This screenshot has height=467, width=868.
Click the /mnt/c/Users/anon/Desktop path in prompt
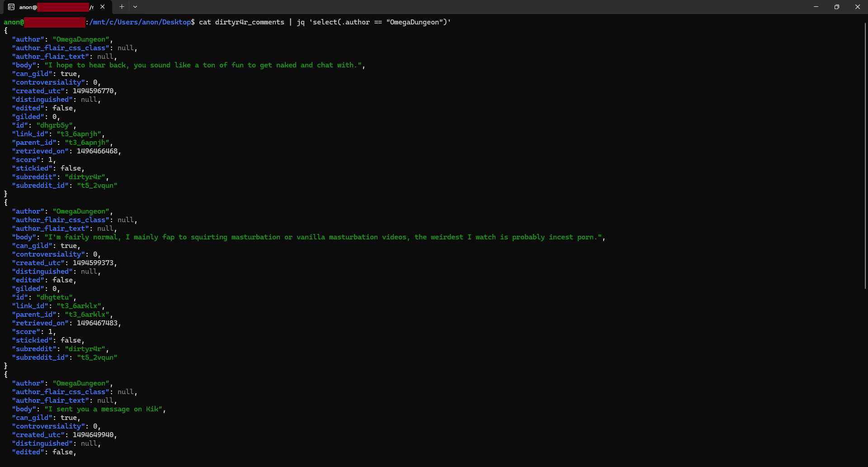pos(140,22)
